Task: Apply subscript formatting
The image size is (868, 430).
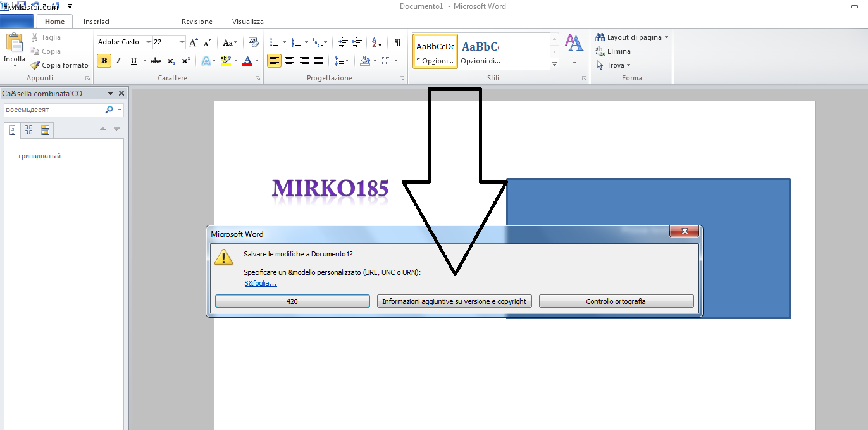Action: 171,61
